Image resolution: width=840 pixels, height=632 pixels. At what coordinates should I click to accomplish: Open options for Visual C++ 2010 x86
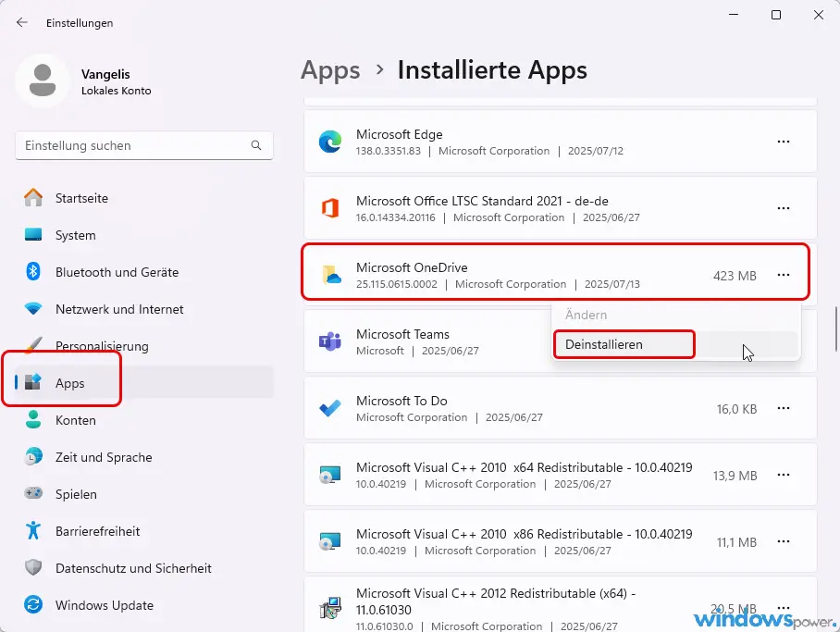(784, 541)
